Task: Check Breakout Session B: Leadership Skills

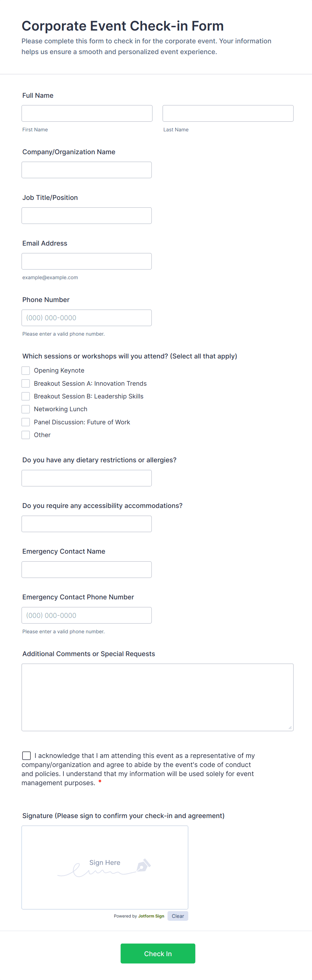Action: pos(25,396)
